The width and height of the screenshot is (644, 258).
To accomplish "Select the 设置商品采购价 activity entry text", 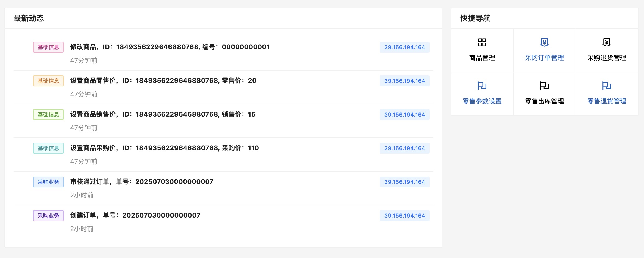I will [164, 148].
